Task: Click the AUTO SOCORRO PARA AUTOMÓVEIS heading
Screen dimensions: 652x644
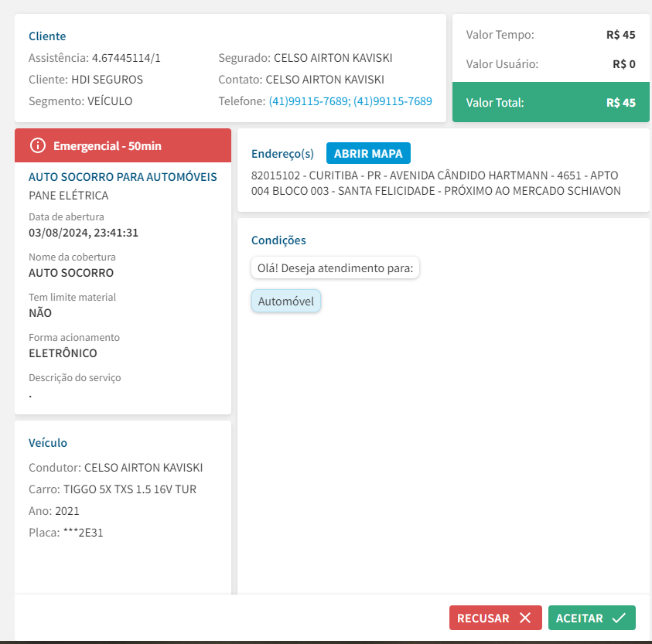Action: (x=122, y=177)
